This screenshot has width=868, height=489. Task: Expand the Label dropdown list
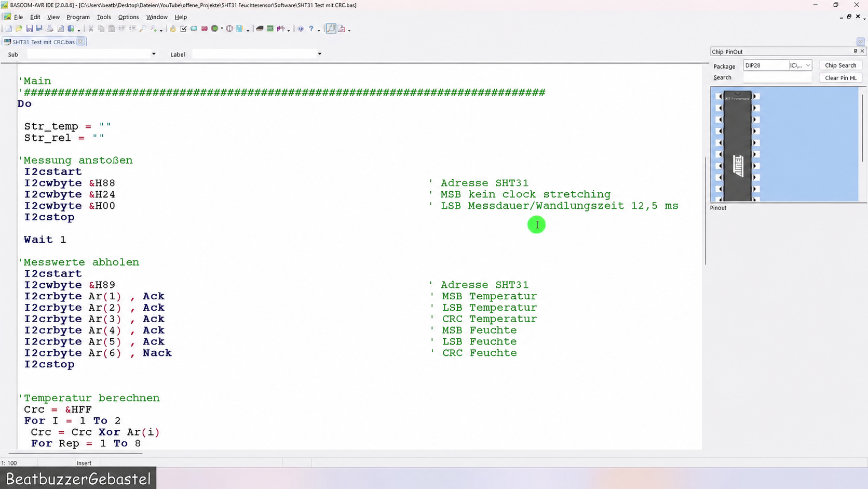click(x=320, y=54)
